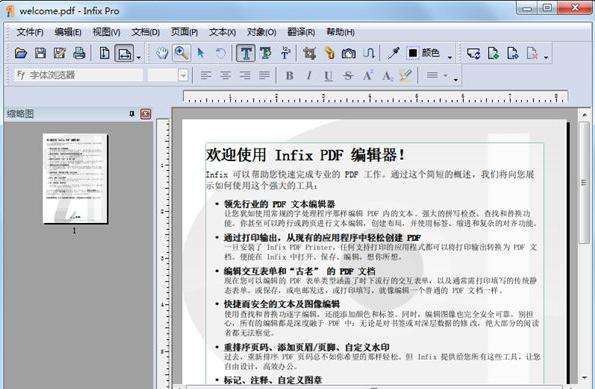Open the 帮助(H) menu
Image resolution: width=595 pixels, height=389 pixels.
coord(340,32)
